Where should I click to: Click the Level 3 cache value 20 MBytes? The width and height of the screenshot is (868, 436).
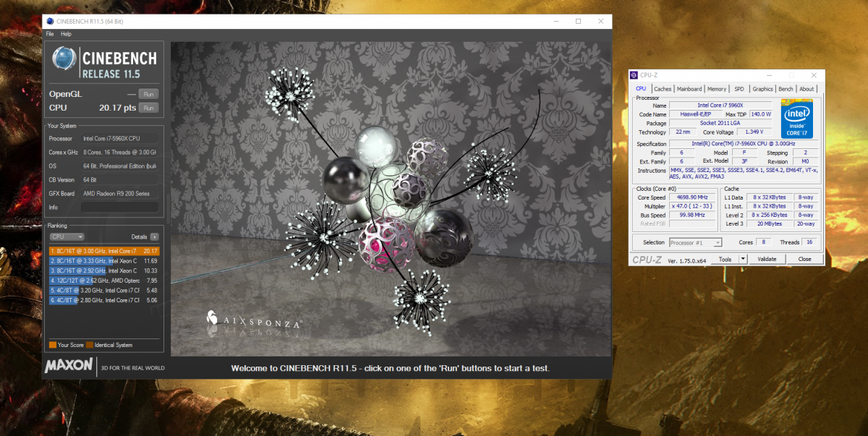coord(770,223)
